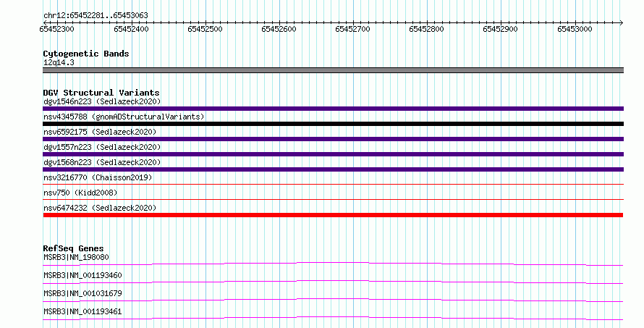Click ruler position 65452800

tap(426, 29)
